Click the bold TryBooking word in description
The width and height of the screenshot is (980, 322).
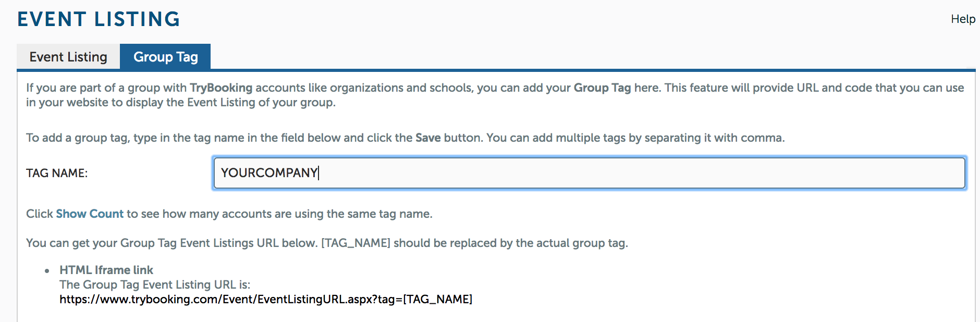[x=221, y=88]
